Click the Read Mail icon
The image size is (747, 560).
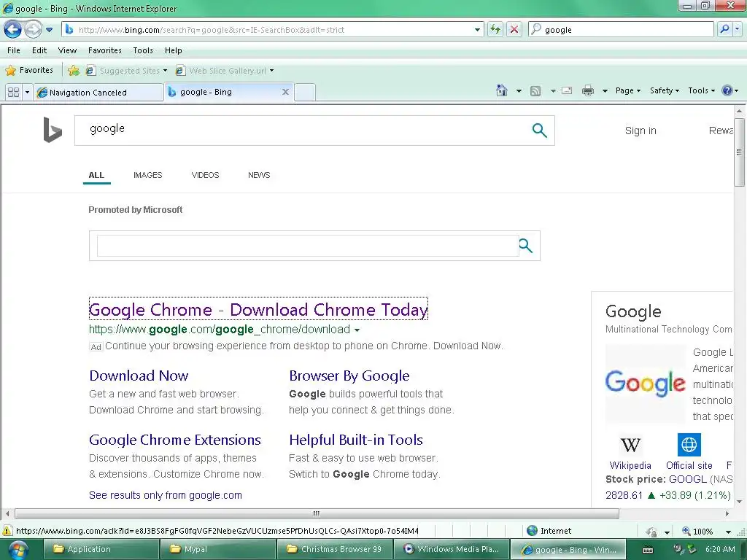point(567,90)
